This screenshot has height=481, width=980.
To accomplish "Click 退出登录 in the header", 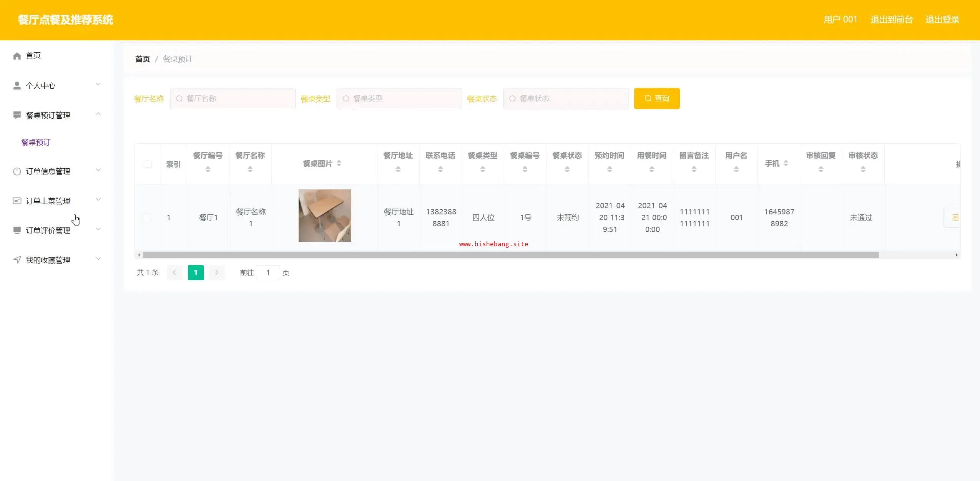I will 942,20.
